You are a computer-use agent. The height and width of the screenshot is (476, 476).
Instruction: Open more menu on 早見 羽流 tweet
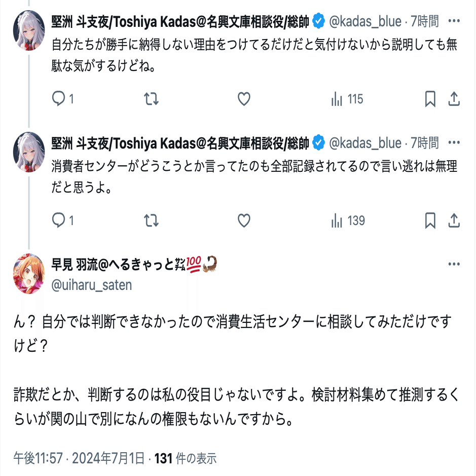[455, 264]
